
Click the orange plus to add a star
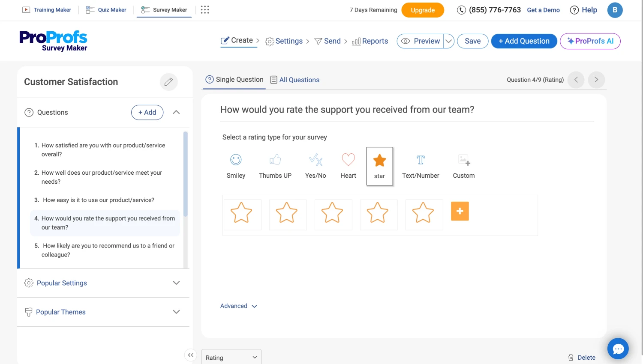click(x=460, y=211)
